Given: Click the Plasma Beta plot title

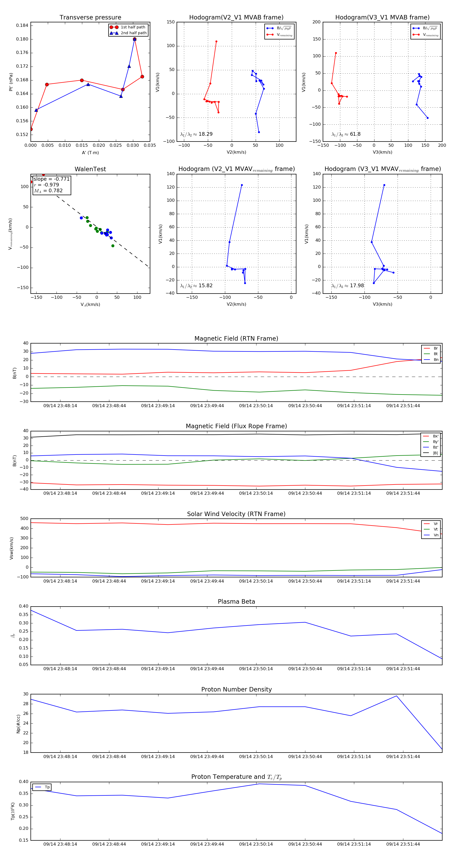Looking at the screenshot, I should point(236,602).
